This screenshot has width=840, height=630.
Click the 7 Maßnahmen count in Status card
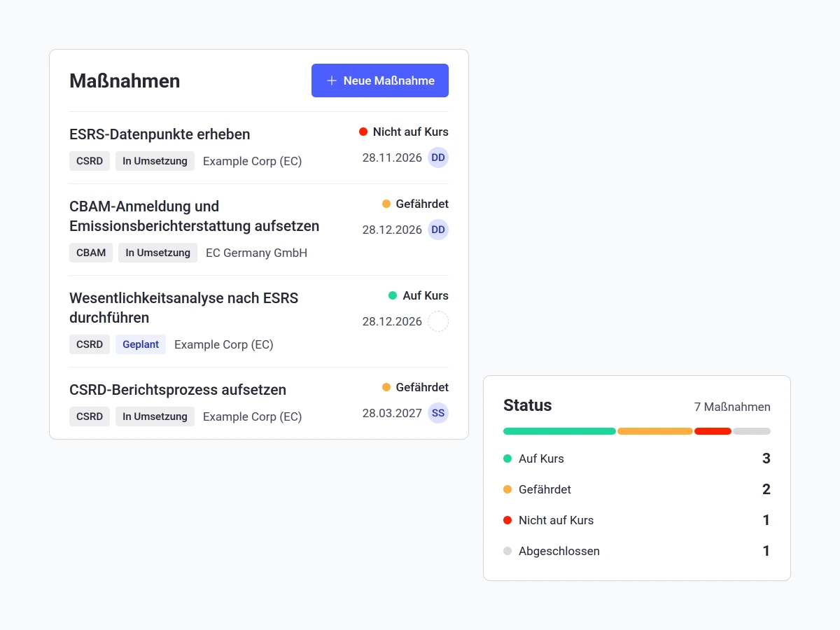tap(732, 407)
